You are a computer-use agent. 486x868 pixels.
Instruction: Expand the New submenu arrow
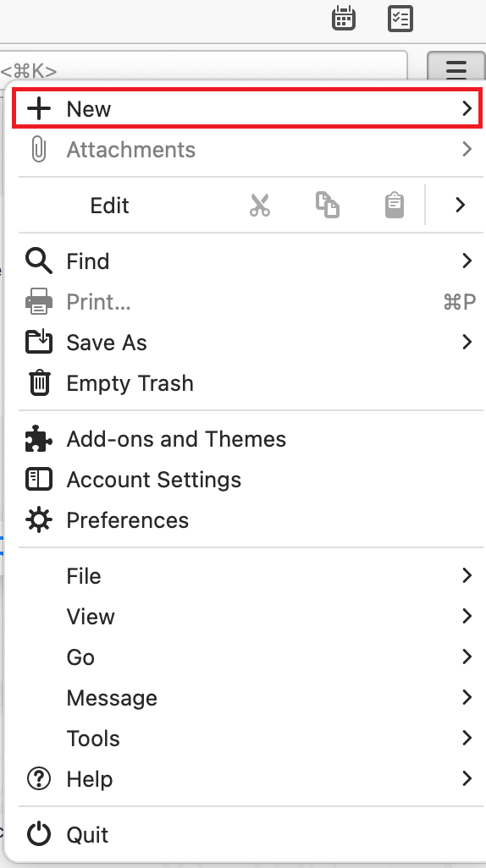tap(467, 108)
